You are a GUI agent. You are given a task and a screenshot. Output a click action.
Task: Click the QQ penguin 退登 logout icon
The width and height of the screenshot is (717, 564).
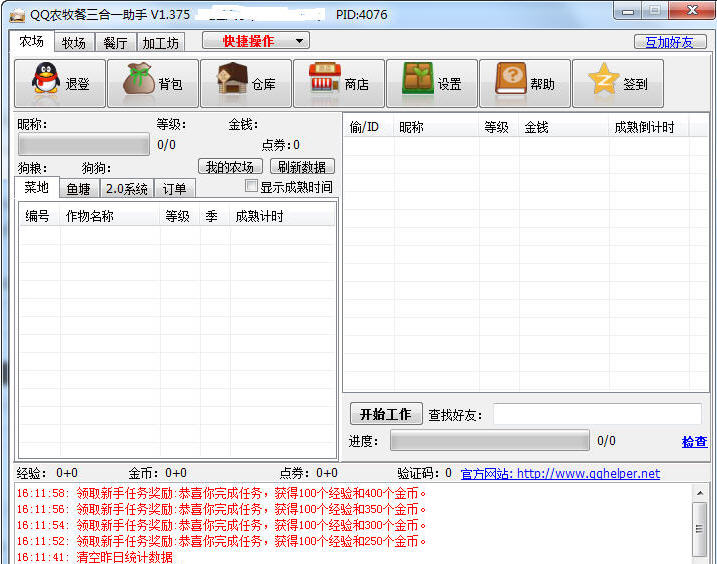pos(60,83)
